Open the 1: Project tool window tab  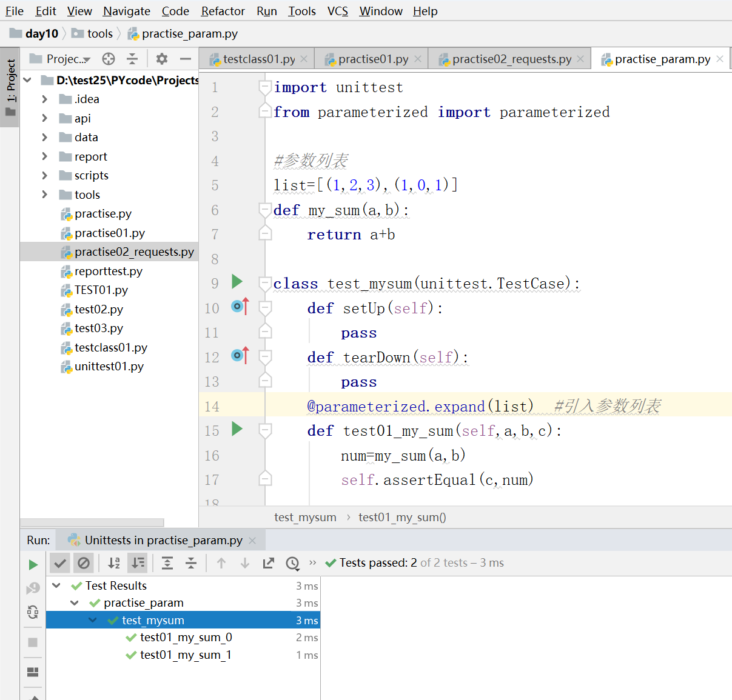10,87
